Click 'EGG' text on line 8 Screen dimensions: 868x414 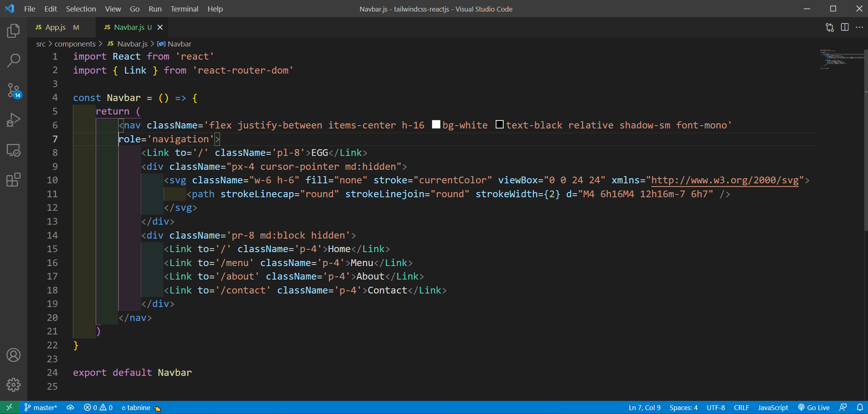tap(319, 153)
